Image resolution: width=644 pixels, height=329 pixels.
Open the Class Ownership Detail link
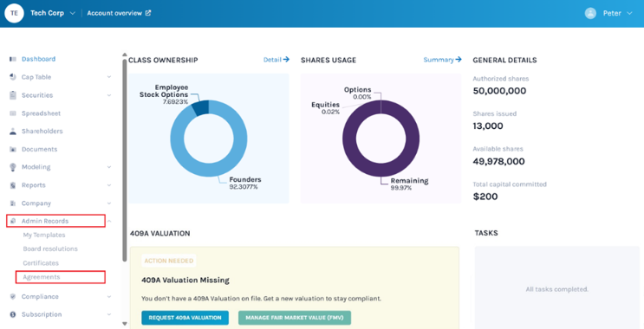276,60
